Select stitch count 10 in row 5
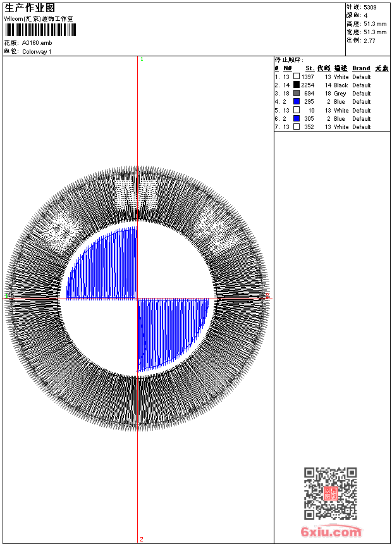This screenshot has height=544, width=392. pos(312,111)
